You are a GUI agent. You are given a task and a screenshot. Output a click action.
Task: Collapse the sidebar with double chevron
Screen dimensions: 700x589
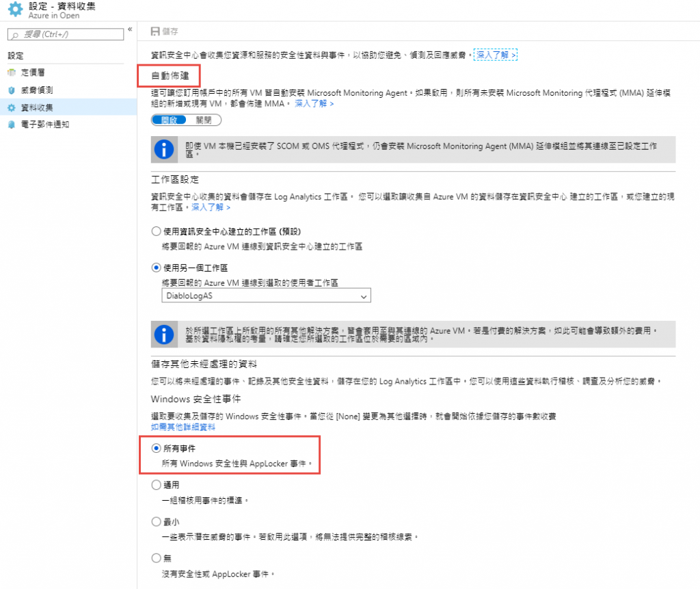(130, 29)
